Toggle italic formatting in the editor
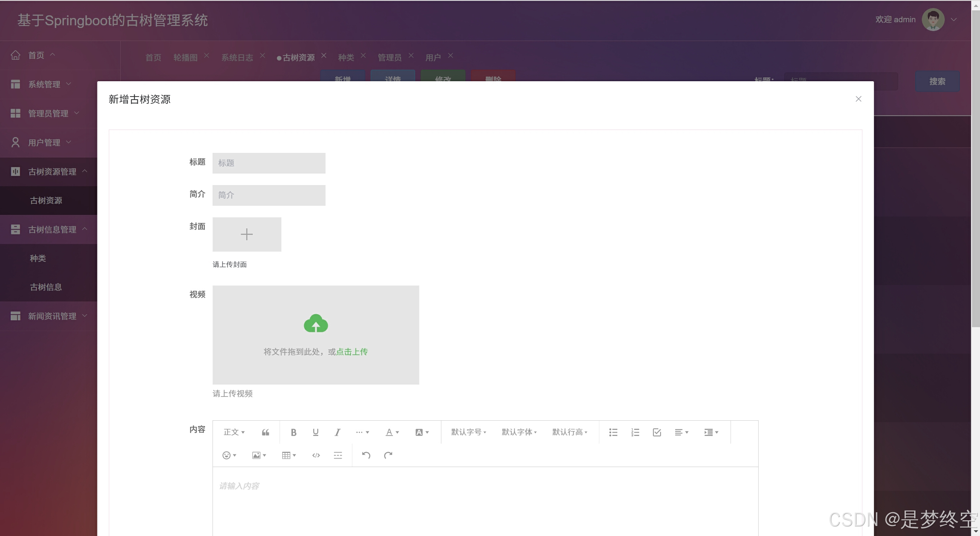Image resolution: width=980 pixels, height=536 pixels. tap(337, 432)
